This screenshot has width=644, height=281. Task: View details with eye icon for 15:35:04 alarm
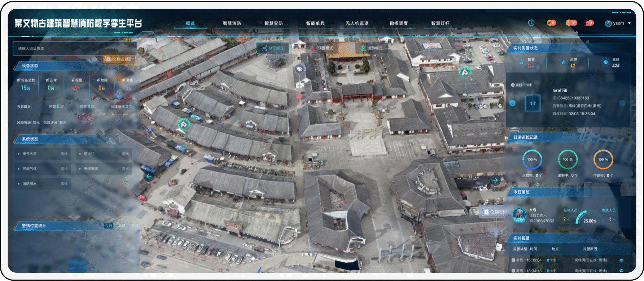click(x=621, y=260)
